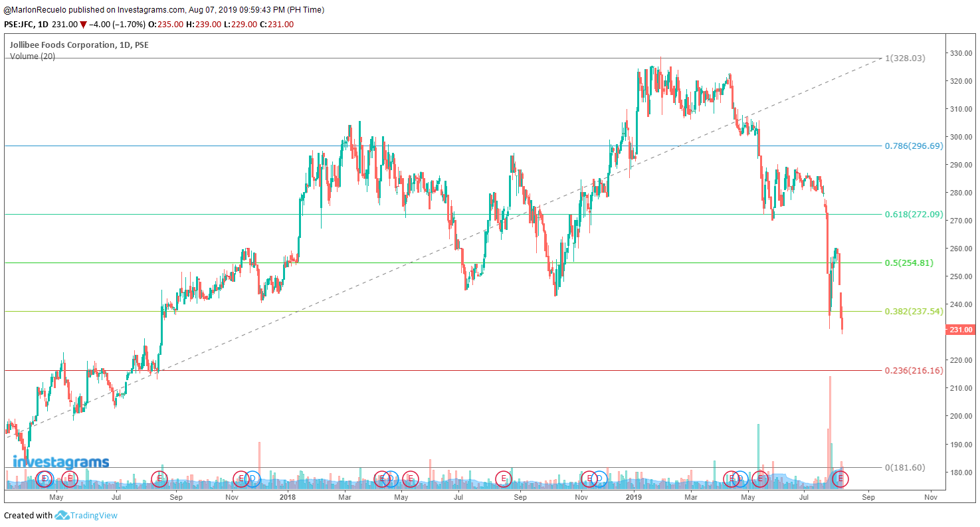The height and width of the screenshot is (527, 980).
Task: Click the 0 (181.60) base Fibonacci label
Action: pyautogui.click(x=905, y=468)
